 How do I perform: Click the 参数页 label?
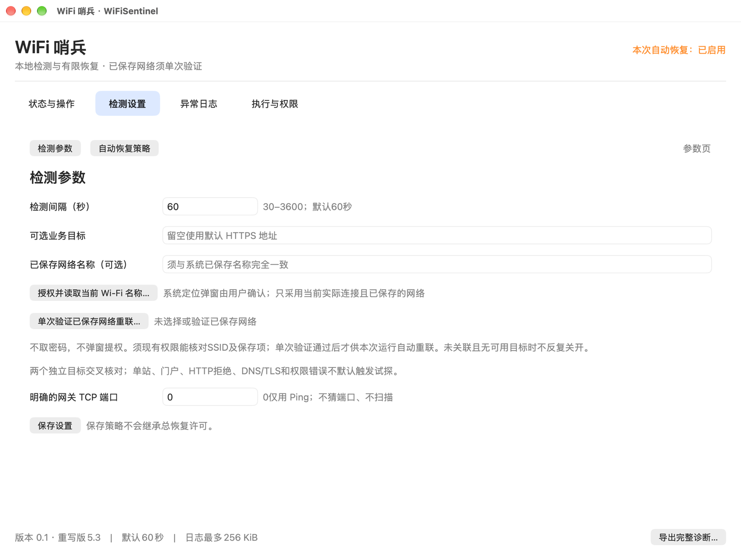pos(697,149)
